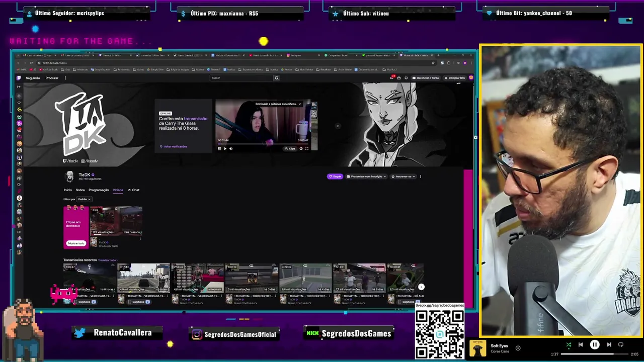644x362 pixels.
Task: Open the Procurar browse page
Action: click(52, 78)
